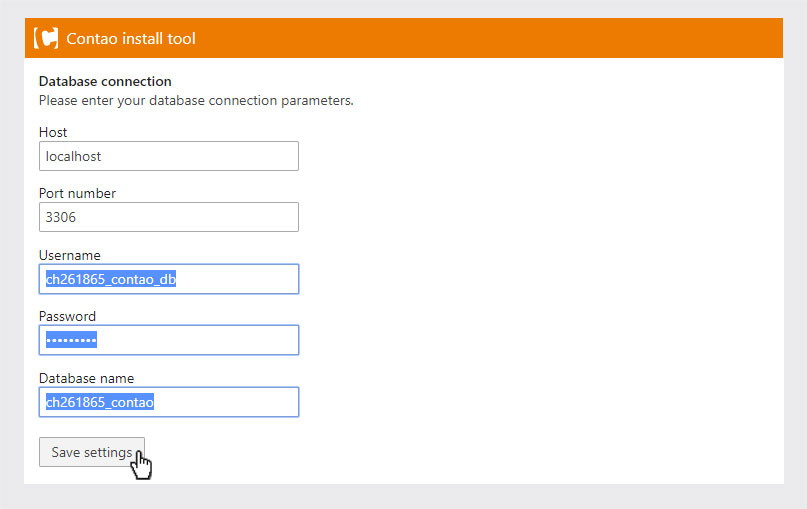Click highlighted ch261865_contao_db username text
The width and height of the screenshot is (807, 509).
point(111,279)
